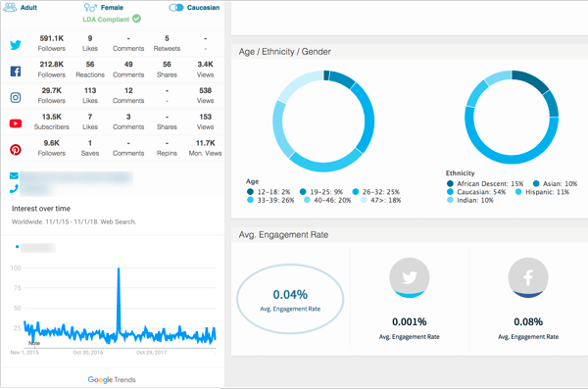588x389 pixels.
Task: Click the Adult group icon
Action: point(10,7)
